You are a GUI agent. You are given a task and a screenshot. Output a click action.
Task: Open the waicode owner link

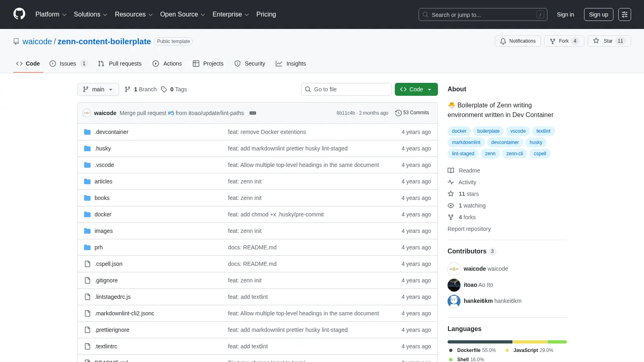(37, 41)
